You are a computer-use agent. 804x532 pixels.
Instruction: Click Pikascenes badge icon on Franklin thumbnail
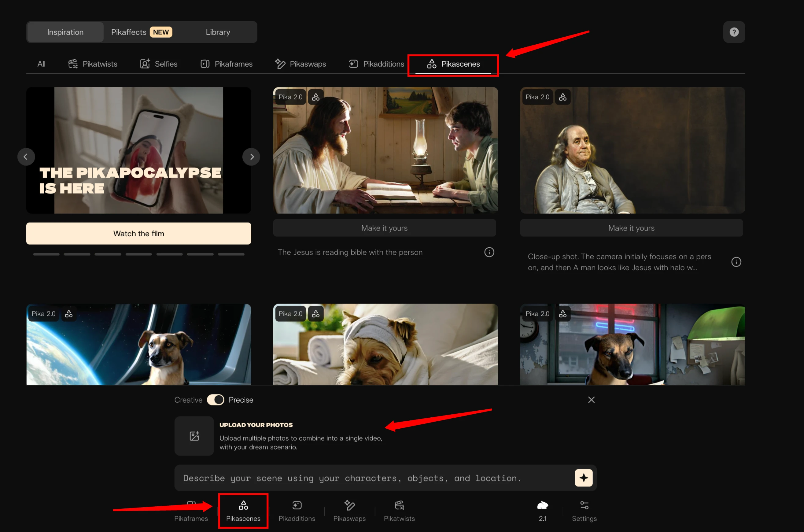coord(562,97)
